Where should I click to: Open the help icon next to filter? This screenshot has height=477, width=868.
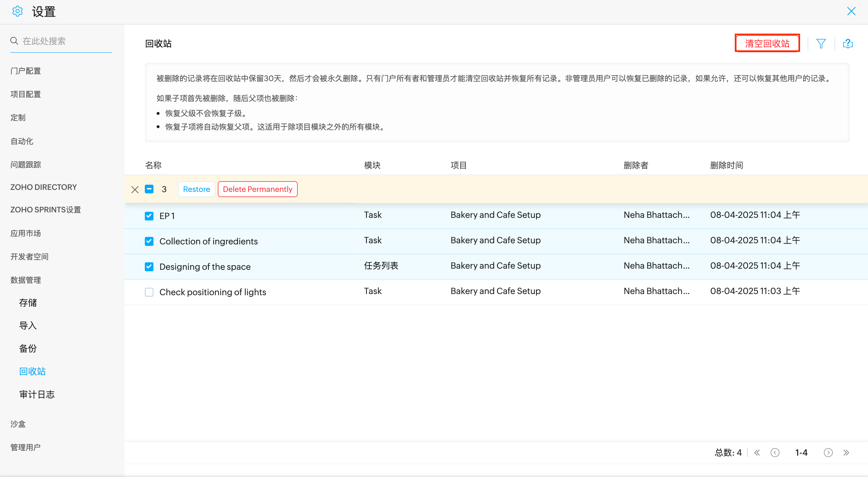[848, 44]
